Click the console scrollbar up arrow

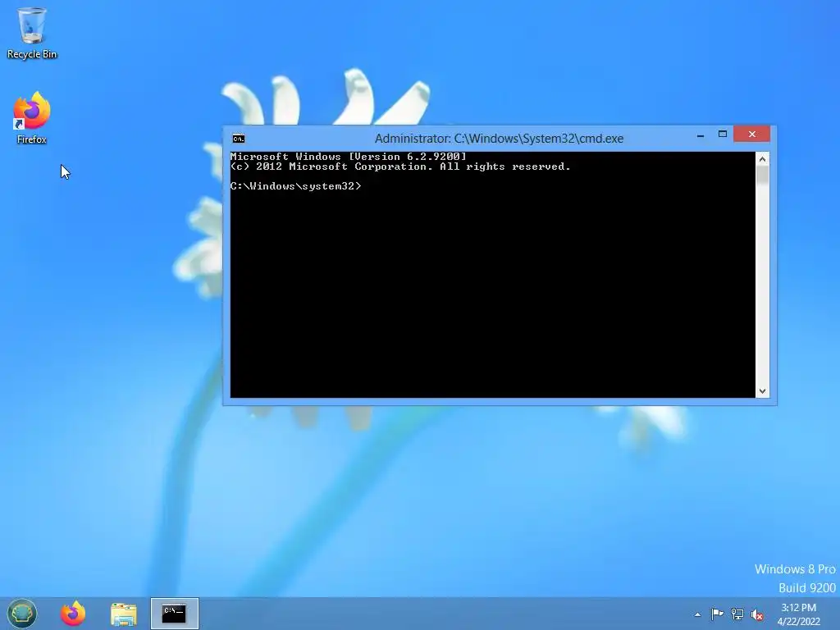click(762, 159)
